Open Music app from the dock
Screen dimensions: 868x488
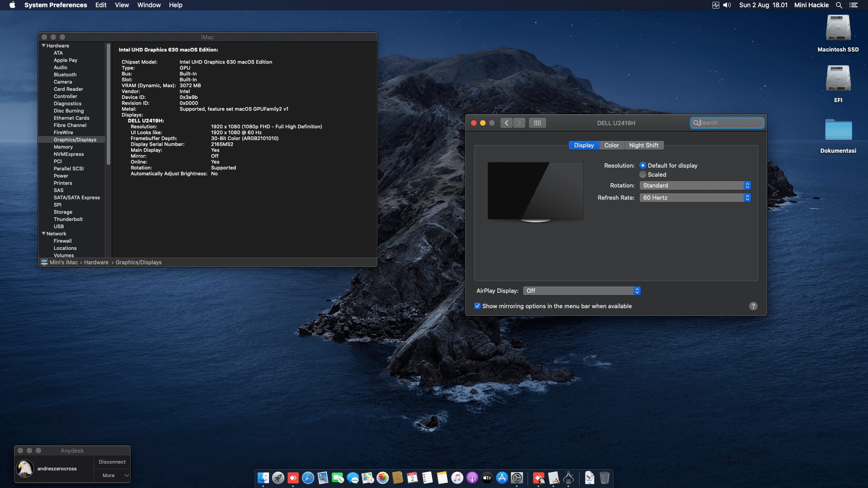pos(457,478)
